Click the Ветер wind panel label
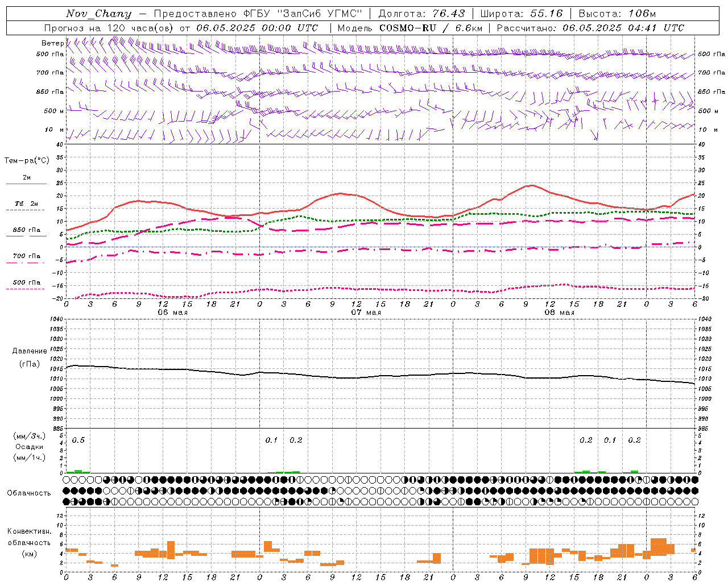Viewport: 728px width, 582px height. pos(52,43)
